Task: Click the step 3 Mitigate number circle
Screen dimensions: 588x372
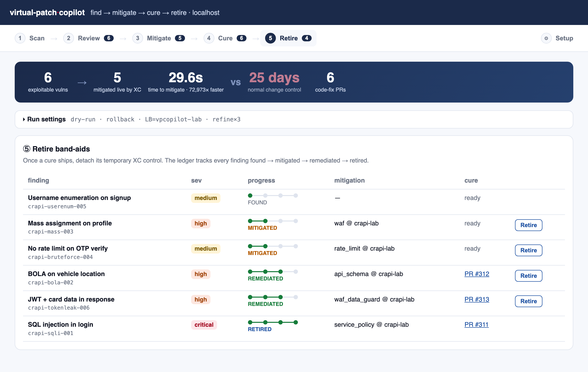Action: (x=138, y=38)
